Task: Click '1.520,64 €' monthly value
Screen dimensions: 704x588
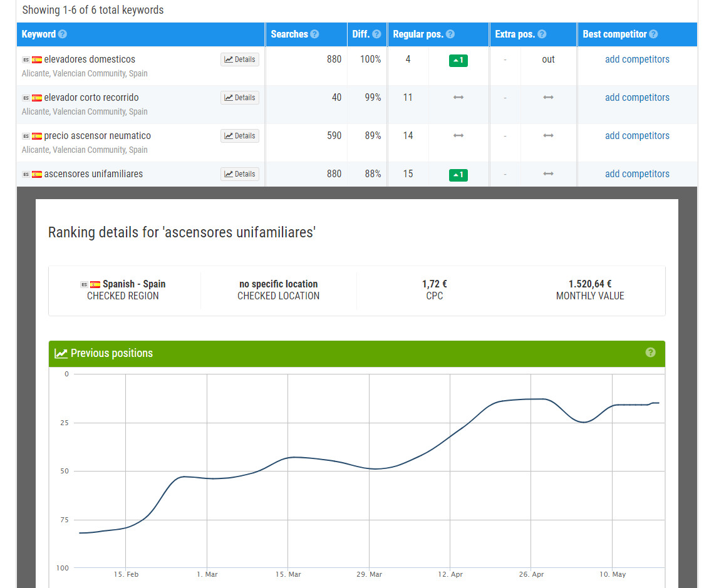Action: (x=590, y=284)
